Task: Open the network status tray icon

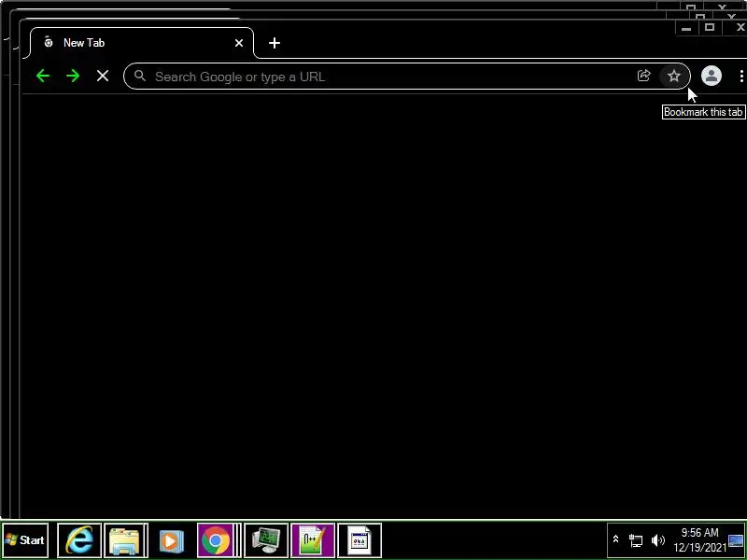Action: 636,540
